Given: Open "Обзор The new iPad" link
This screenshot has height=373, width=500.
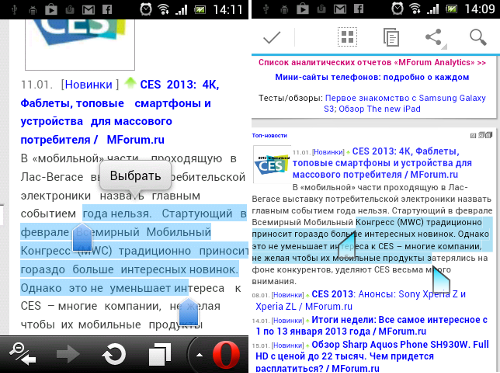Looking at the screenshot, I should click(x=379, y=109).
